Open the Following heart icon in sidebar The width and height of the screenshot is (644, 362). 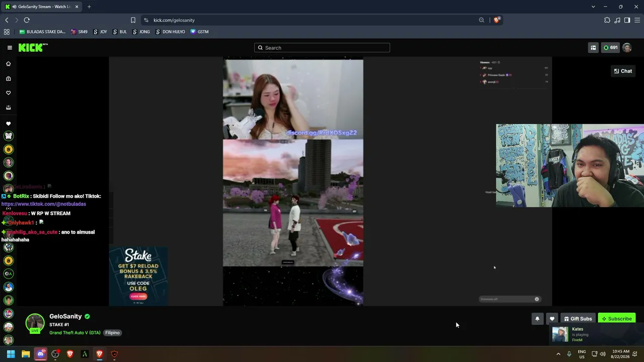[x=8, y=93]
